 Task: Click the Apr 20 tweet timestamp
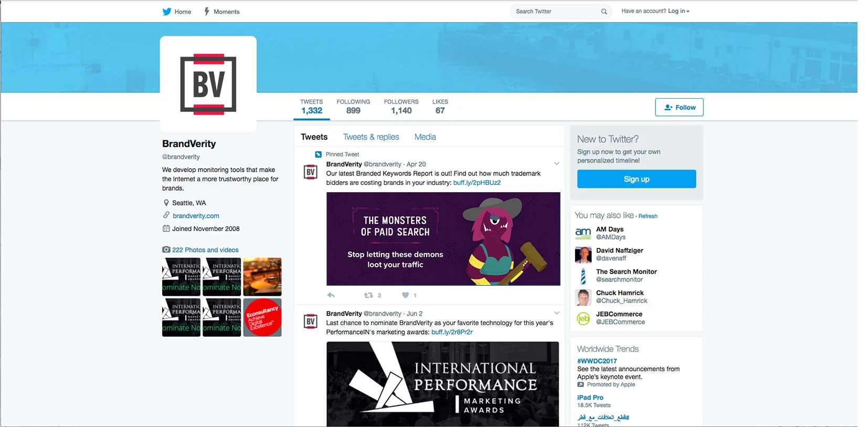pyautogui.click(x=416, y=164)
